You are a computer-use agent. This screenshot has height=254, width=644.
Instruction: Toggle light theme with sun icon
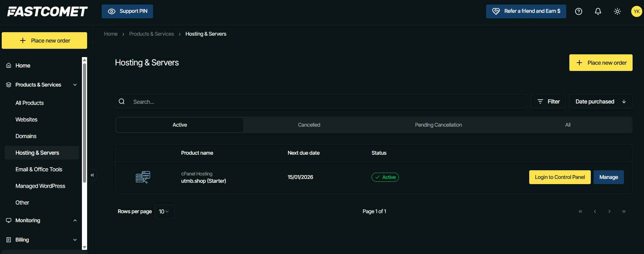point(617,11)
